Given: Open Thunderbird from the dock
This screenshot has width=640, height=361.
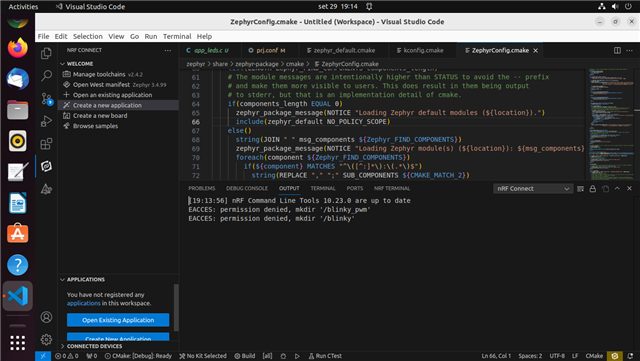Looking at the screenshot, I should point(18,79).
